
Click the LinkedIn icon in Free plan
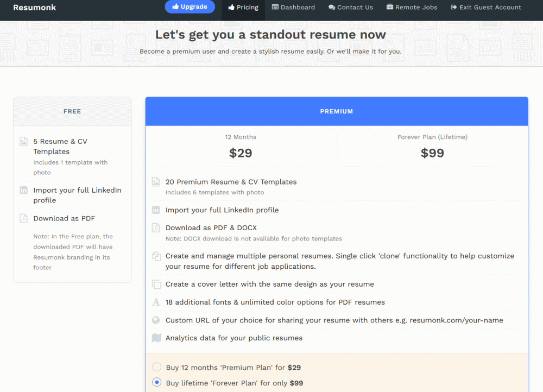coord(23,191)
